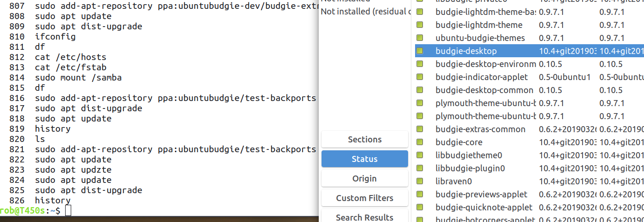The width and height of the screenshot is (644, 222).
Task: Click status icon beside budgie-lightdm-theme
Action: [420, 25]
